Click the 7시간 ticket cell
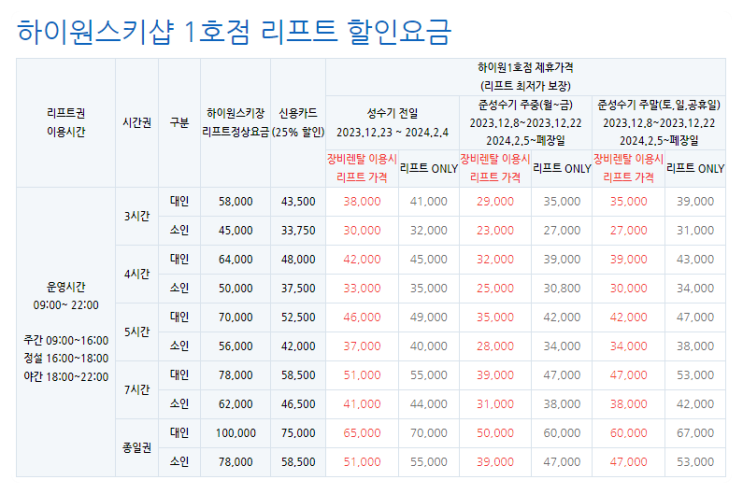Screen dimensions: 743x494 (x=137, y=390)
